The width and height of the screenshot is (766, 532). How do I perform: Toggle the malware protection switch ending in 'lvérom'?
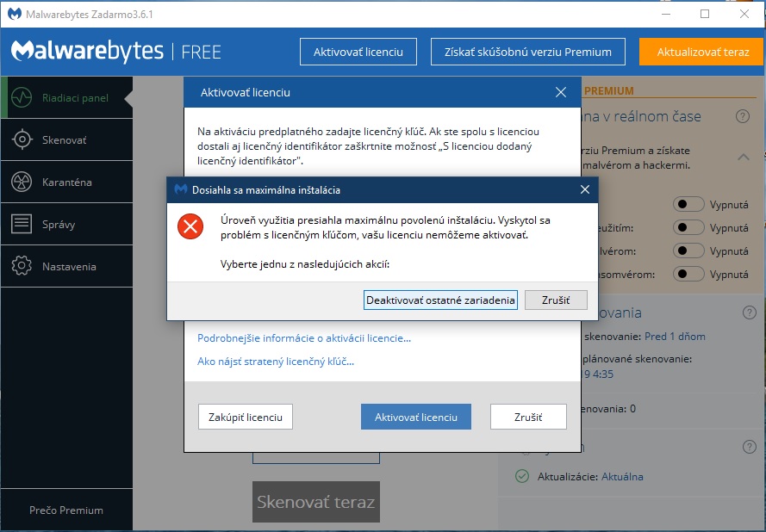tap(688, 251)
